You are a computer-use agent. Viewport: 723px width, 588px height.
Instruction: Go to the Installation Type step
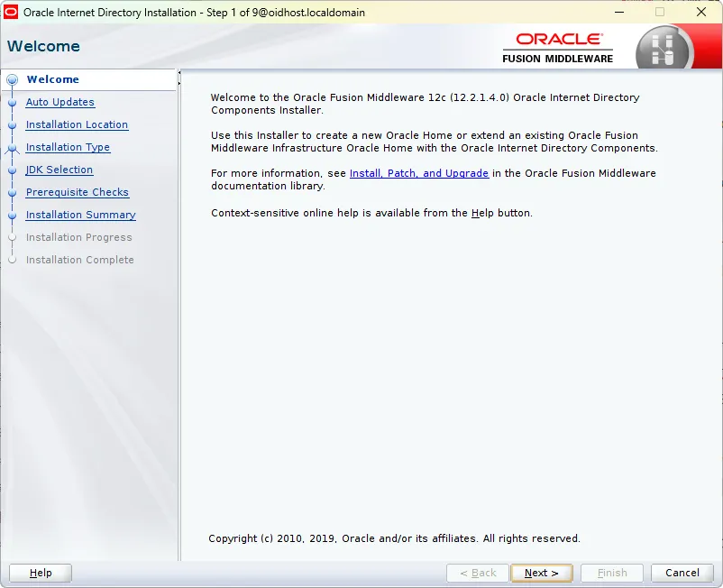(68, 147)
